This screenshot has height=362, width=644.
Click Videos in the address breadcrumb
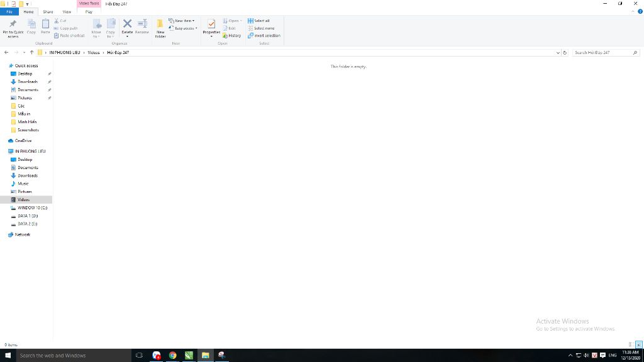[93, 53]
